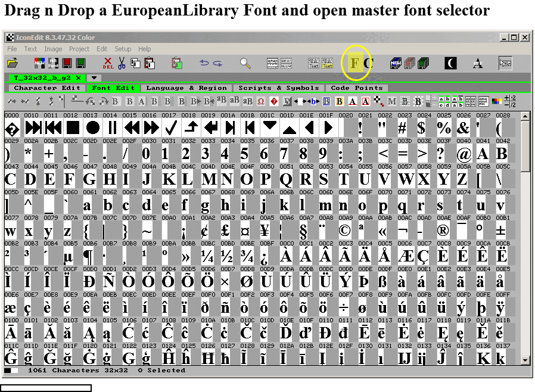Open the magnifying glass search tool
Screen dimensions: 535x392
pos(245,63)
